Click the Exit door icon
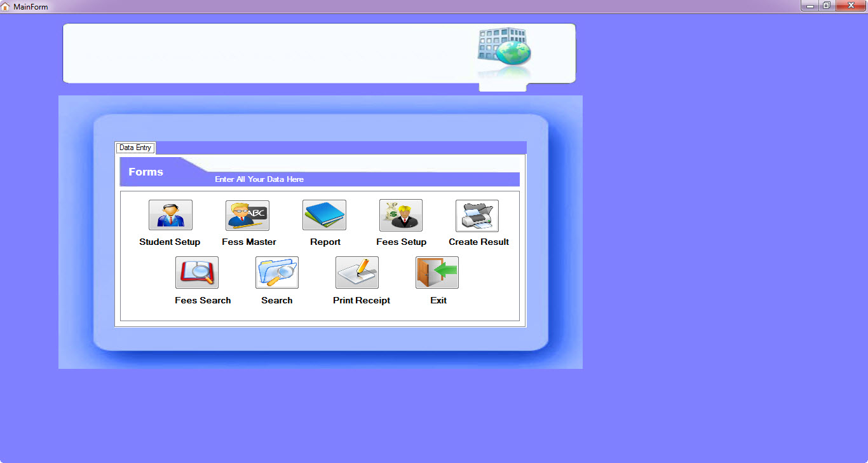Image resolution: width=868 pixels, height=463 pixels. pos(437,272)
